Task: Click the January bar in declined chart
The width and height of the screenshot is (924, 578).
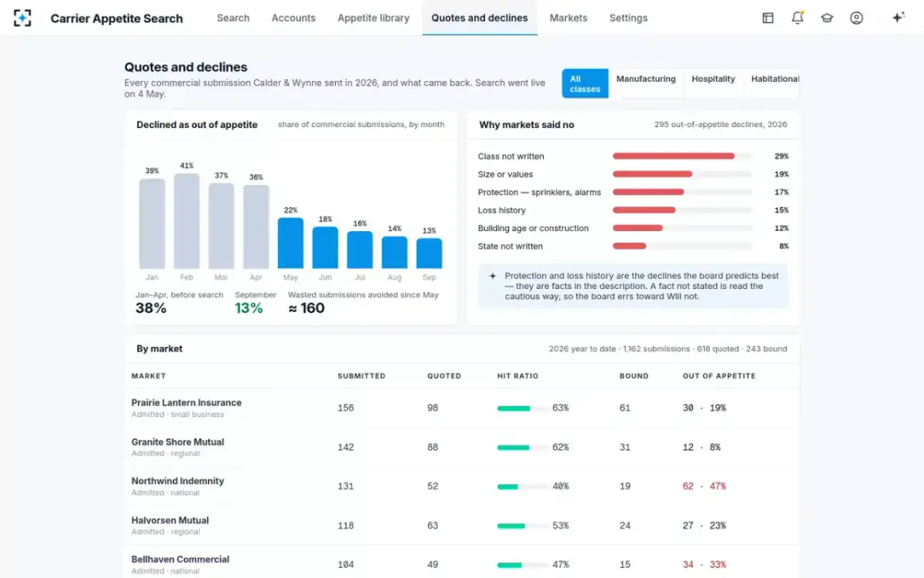Action: (152, 223)
